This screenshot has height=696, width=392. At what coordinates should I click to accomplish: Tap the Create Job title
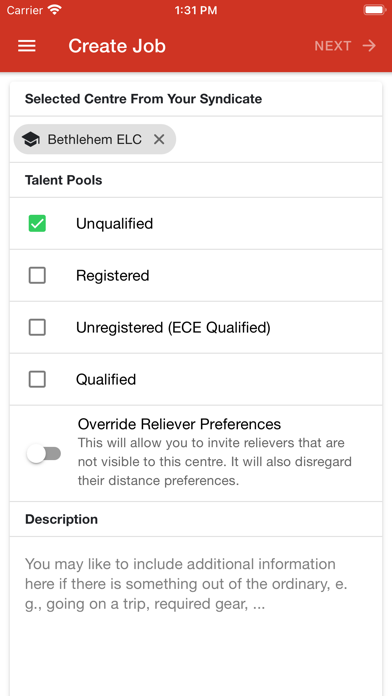click(x=117, y=46)
